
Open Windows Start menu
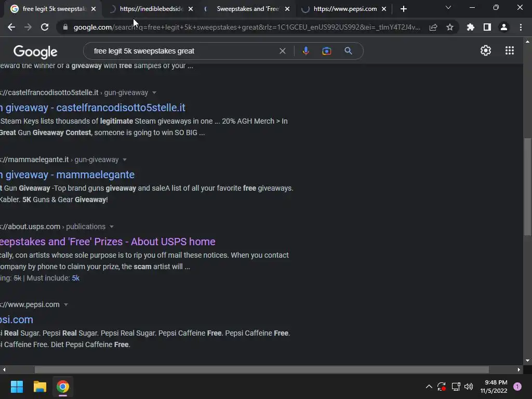[17, 387]
